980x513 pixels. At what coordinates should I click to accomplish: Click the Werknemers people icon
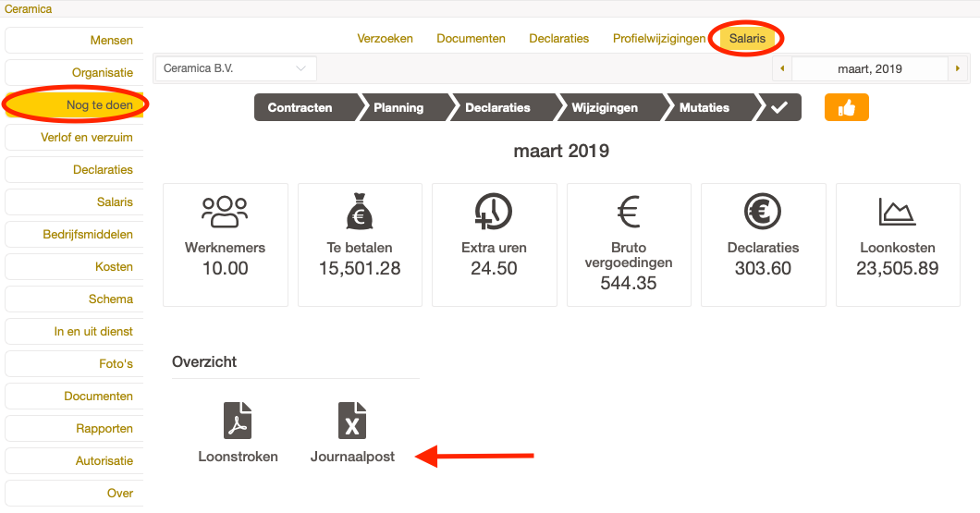(x=225, y=212)
